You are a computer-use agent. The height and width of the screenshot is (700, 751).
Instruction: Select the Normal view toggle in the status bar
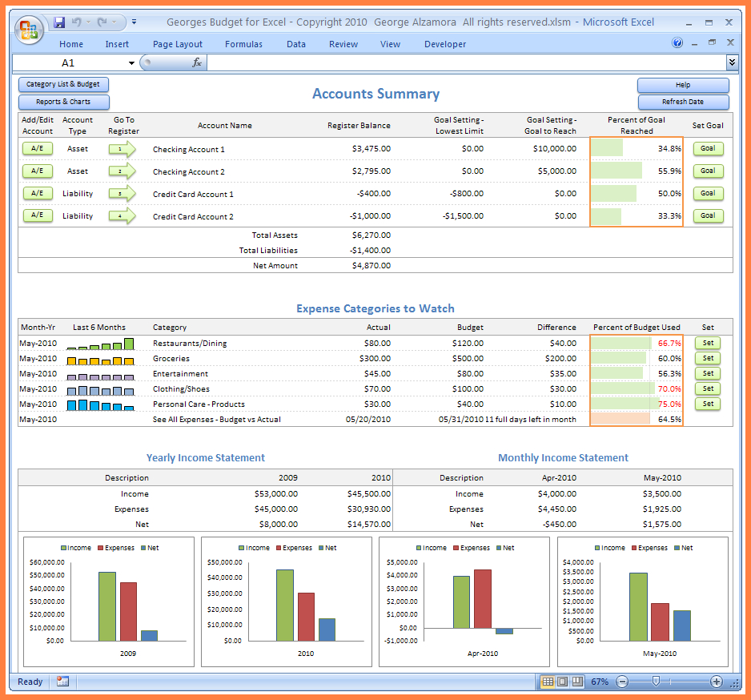[547, 682]
